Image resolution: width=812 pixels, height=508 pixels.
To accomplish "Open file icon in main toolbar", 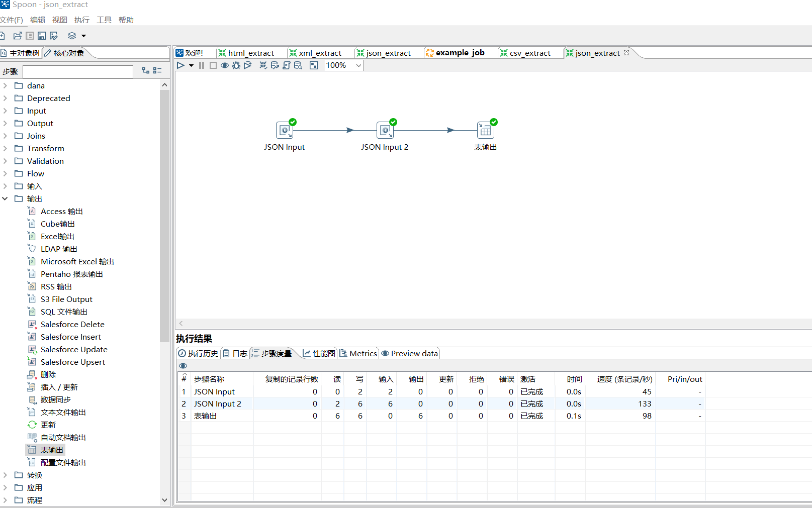I will (x=18, y=36).
